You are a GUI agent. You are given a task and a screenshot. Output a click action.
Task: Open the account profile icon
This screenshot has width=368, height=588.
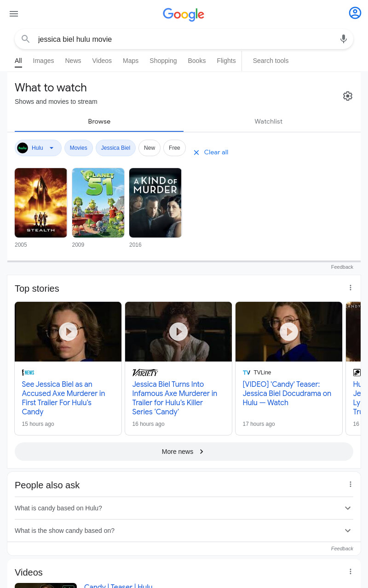point(355,13)
